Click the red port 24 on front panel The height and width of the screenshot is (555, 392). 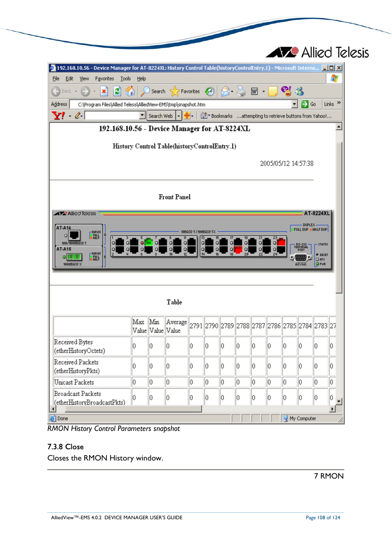[x=281, y=242]
